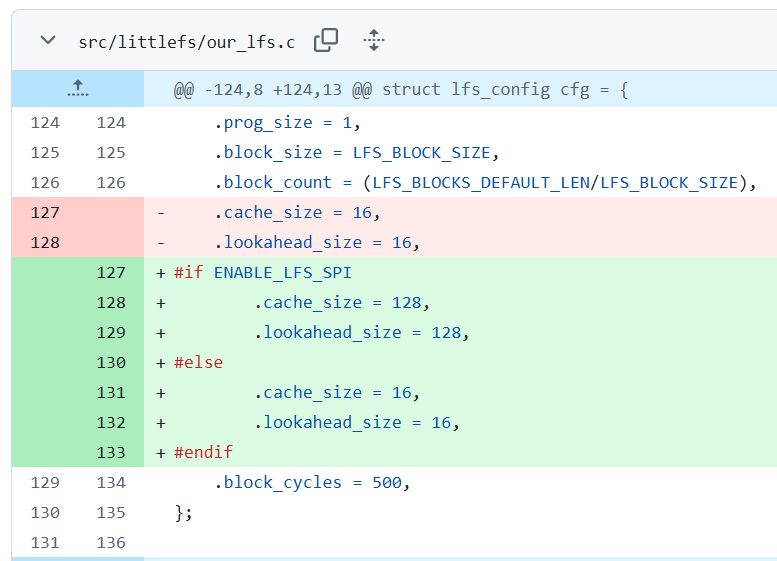The height and width of the screenshot is (561, 777).
Task: Click new line number 132 for added lookahead_size = 16
Action: tap(111, 423)
